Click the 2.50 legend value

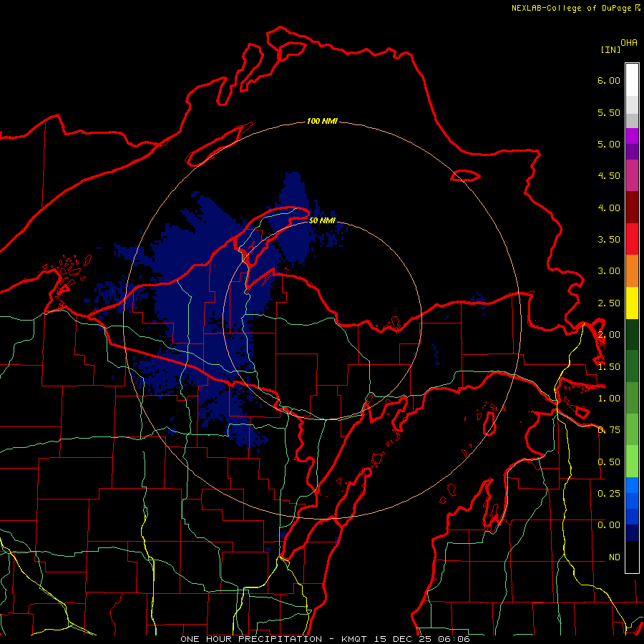609,303
